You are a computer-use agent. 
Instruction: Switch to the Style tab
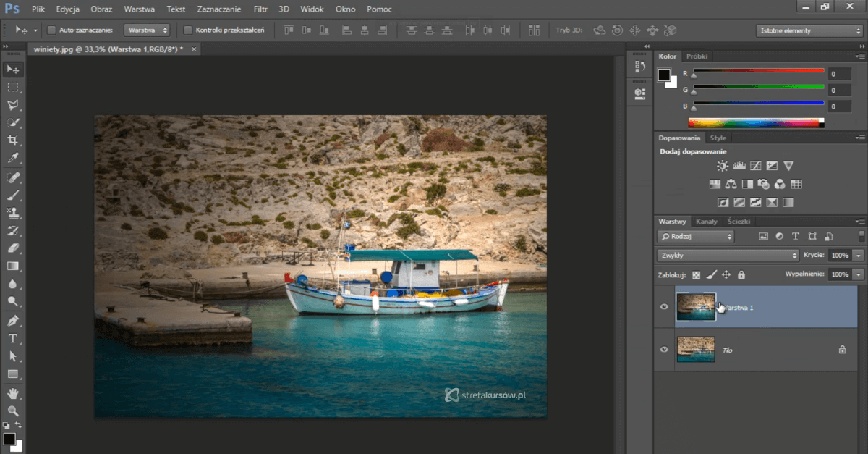click(718, 138)
